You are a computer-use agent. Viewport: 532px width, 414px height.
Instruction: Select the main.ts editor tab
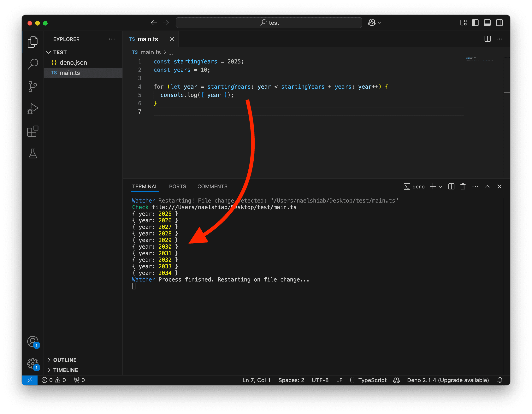[151, 39]
